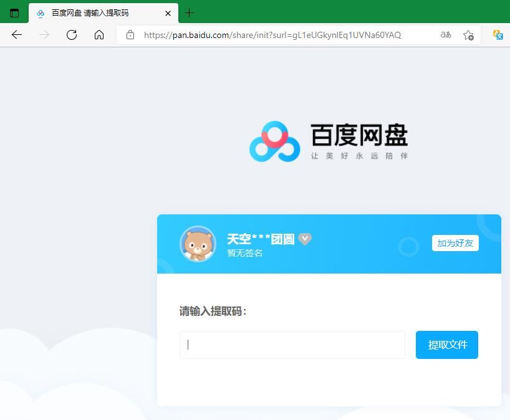510x420 pixels.
Task: Reload the Baidu Netdisk page
Action: [x=72, y=35]
